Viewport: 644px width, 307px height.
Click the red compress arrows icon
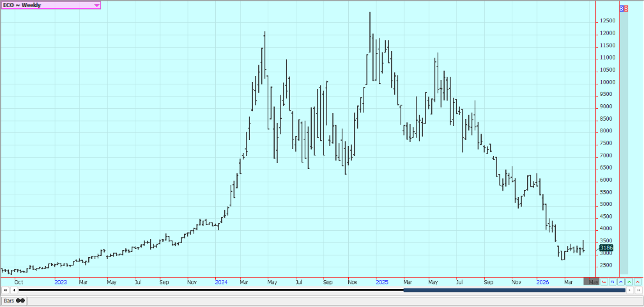pos(637,281)
